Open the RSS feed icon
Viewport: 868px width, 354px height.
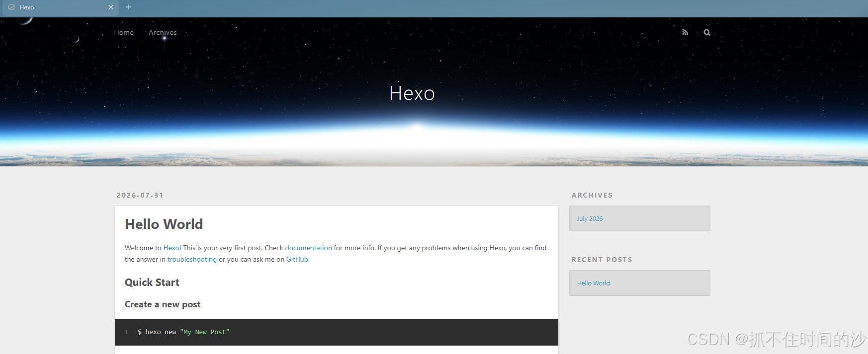coord(685,32)
